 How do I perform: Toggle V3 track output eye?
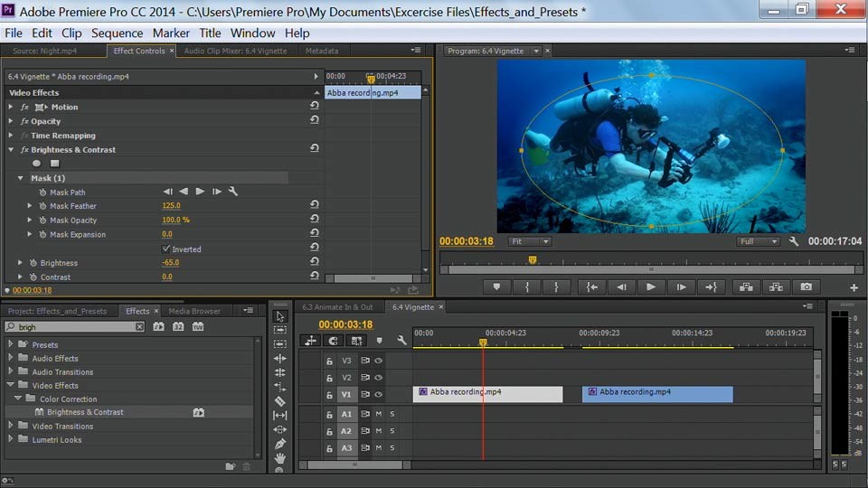point(379,361)
